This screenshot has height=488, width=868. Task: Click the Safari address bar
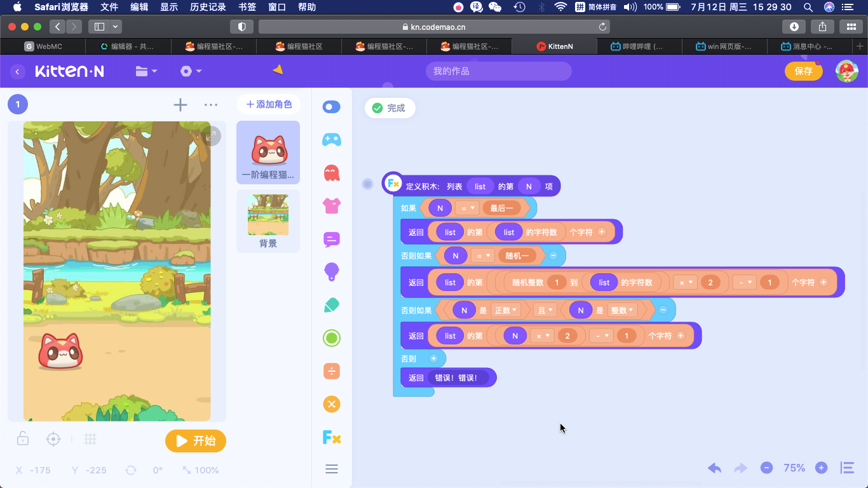tap(434, 27)
